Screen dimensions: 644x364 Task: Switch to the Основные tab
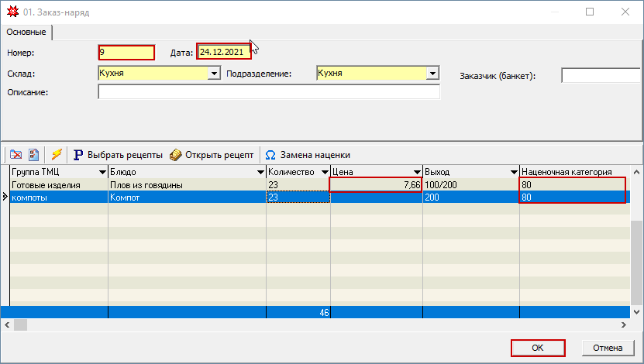click(x=26, y=33)
